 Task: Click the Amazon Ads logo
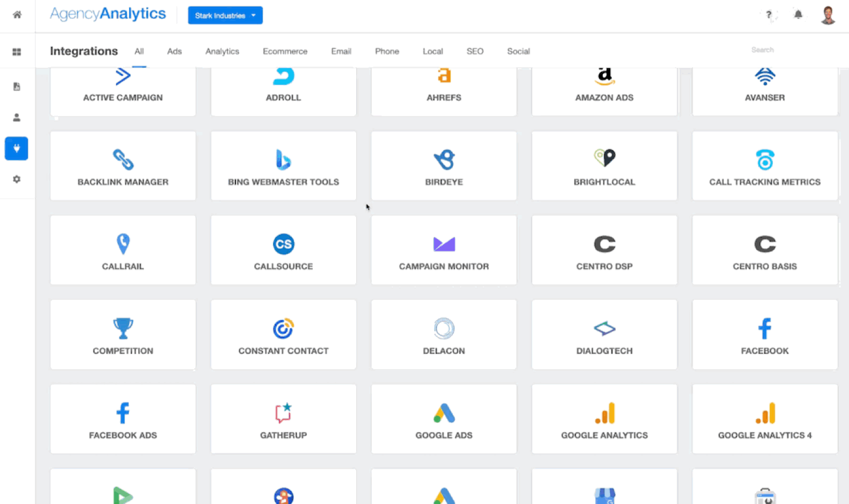[604, 76]
